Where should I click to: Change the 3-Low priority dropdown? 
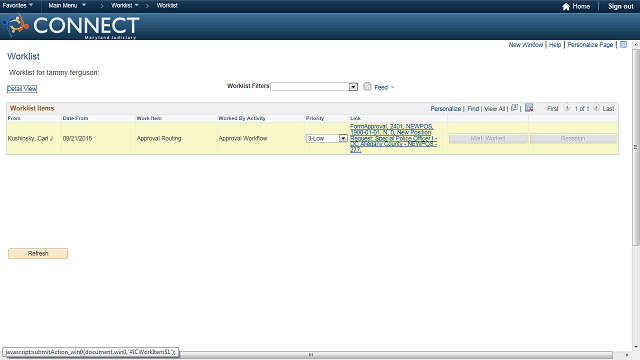[327, 138]
